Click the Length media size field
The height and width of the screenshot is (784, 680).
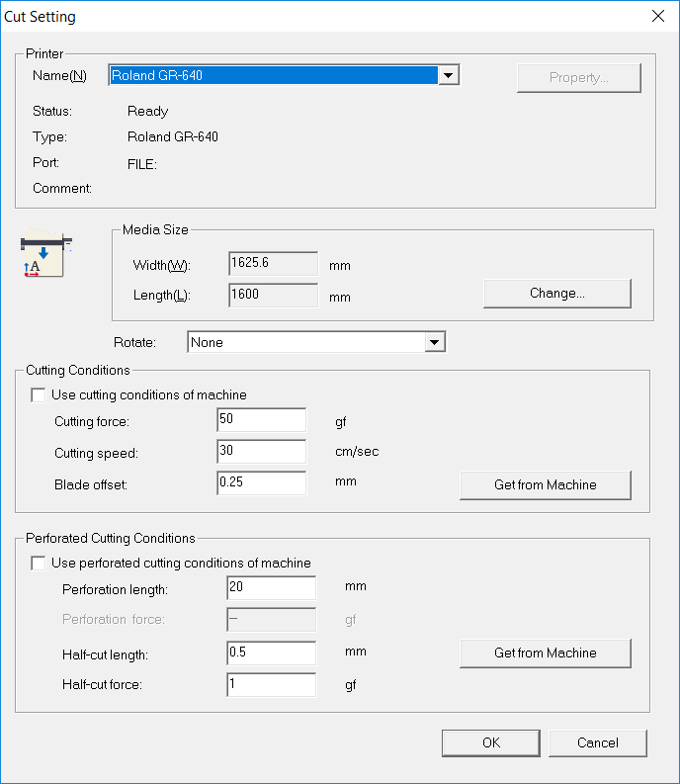[x=273, y=295]
